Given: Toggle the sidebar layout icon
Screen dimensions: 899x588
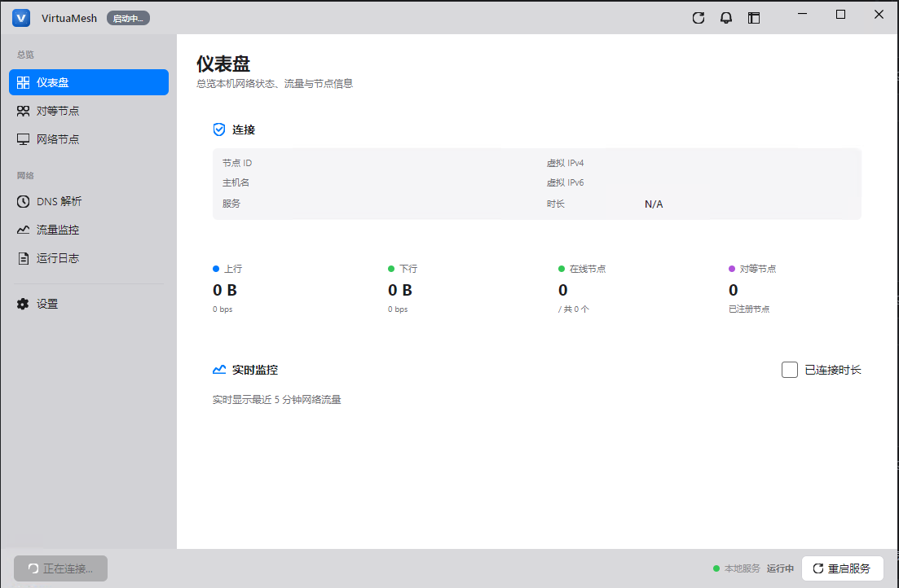Looking at the screenshot, I should [754, 18].
